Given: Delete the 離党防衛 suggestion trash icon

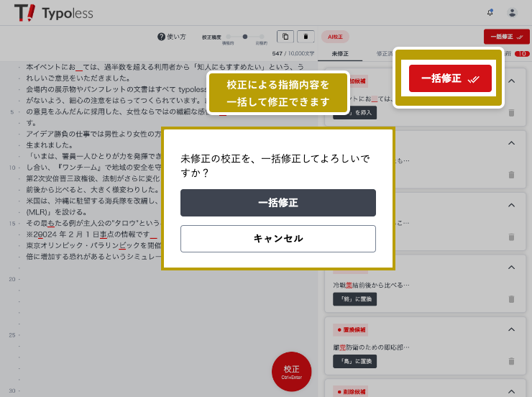Looking at the screenshot, I should (511, 361).
